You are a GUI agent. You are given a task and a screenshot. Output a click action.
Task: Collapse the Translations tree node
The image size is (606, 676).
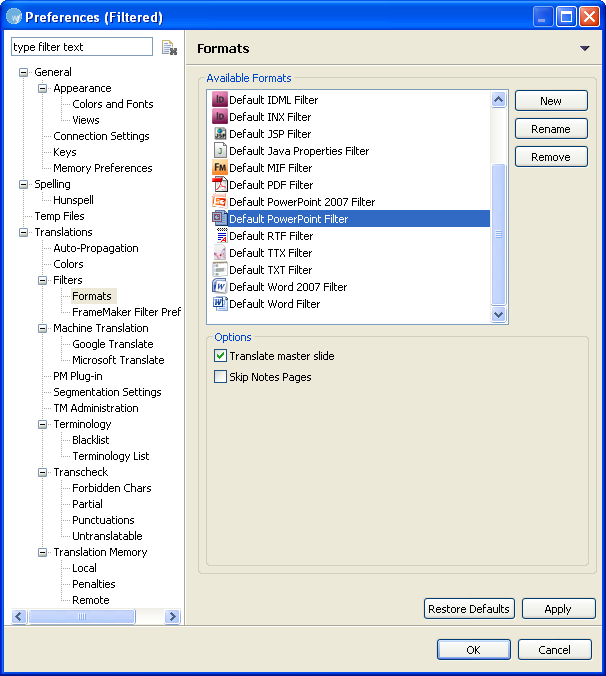23,232
